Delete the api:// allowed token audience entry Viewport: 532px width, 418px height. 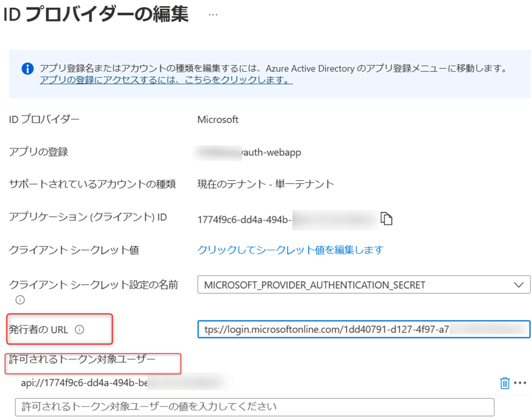(505, 383)
